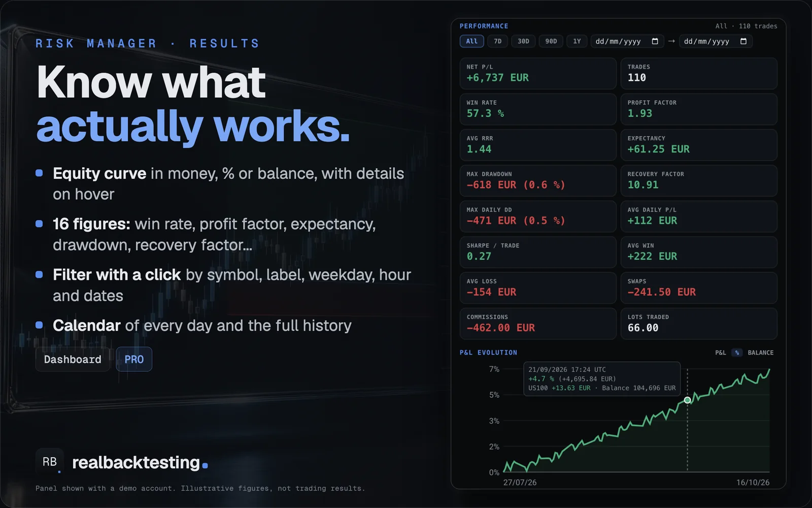Click the Win Rate 57.3 % card
This screenshot has height=508, width=812.
tap(538, 109)
